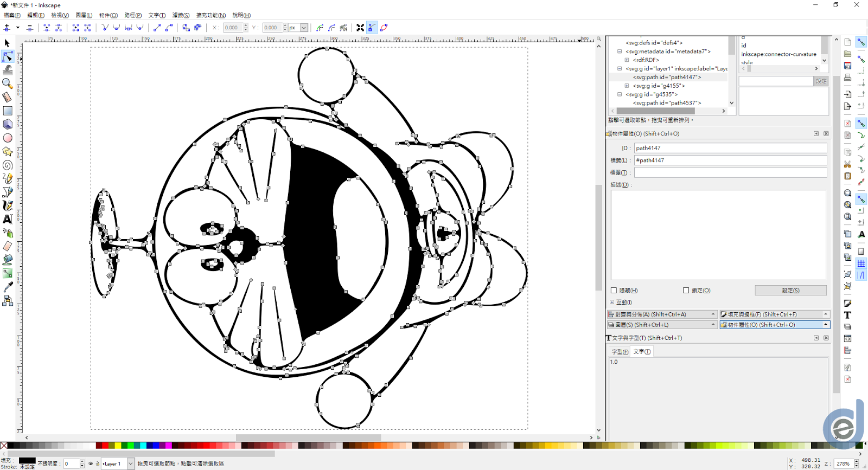Select the Connector diagram tool
The image size is (868, 470).
click(8, 301)
